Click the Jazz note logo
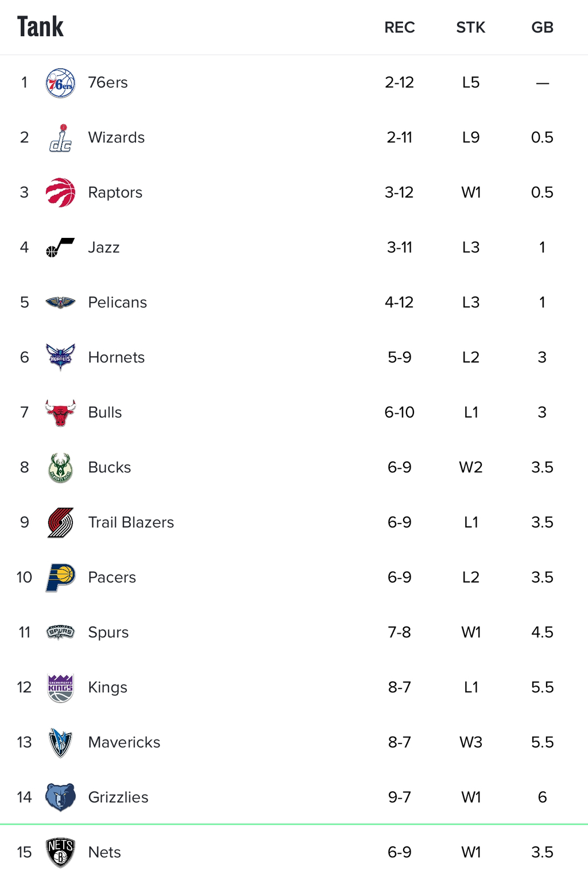The image size is (588, 878). (60, 248)
